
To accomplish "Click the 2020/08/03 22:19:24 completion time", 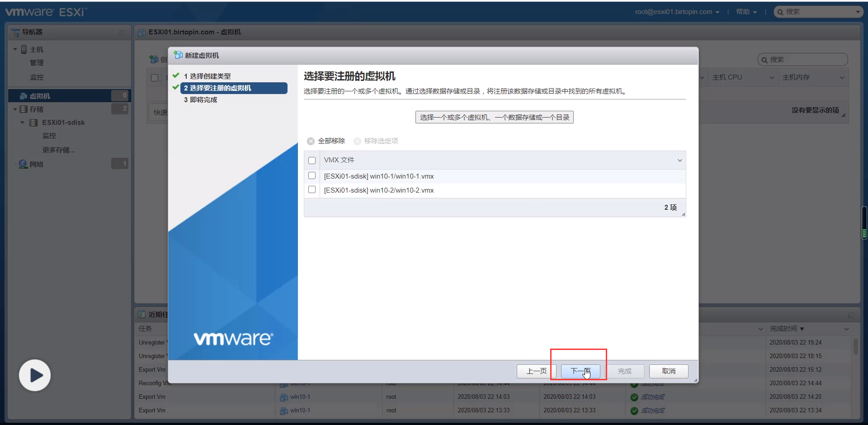I will (795, 343).
